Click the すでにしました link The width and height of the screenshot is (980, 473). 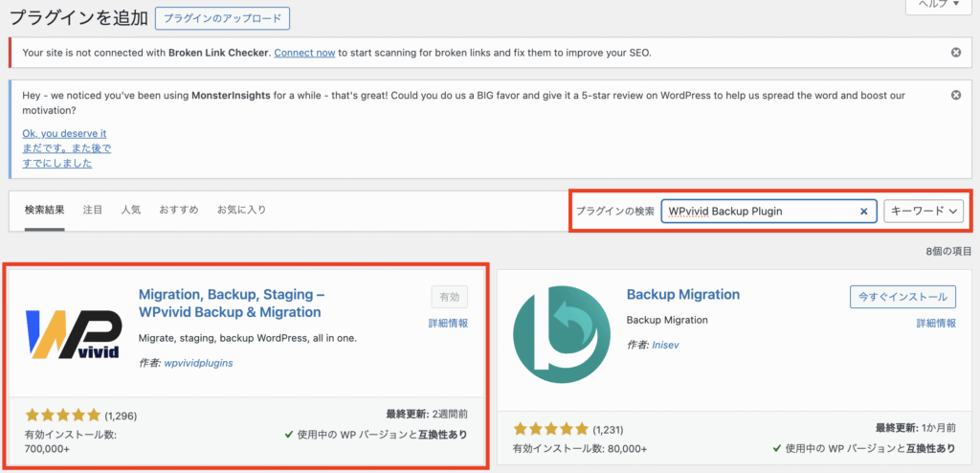pyautogui.click(x=56, y=164)
